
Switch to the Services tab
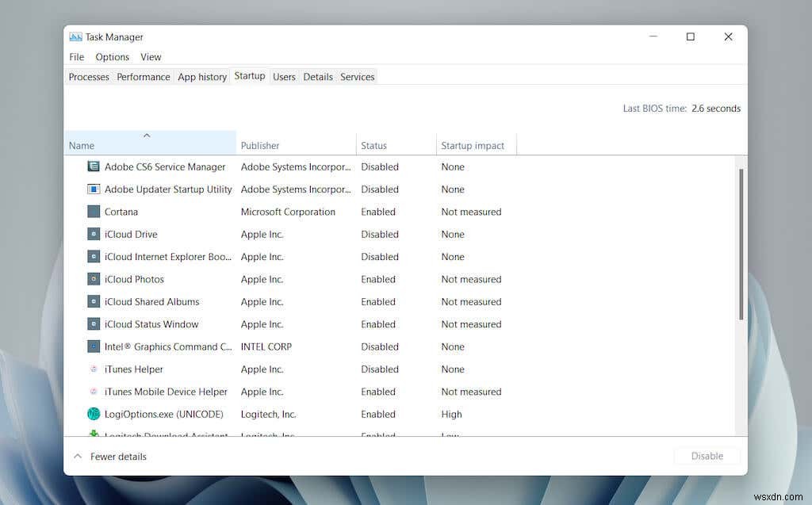coord(357,76)
